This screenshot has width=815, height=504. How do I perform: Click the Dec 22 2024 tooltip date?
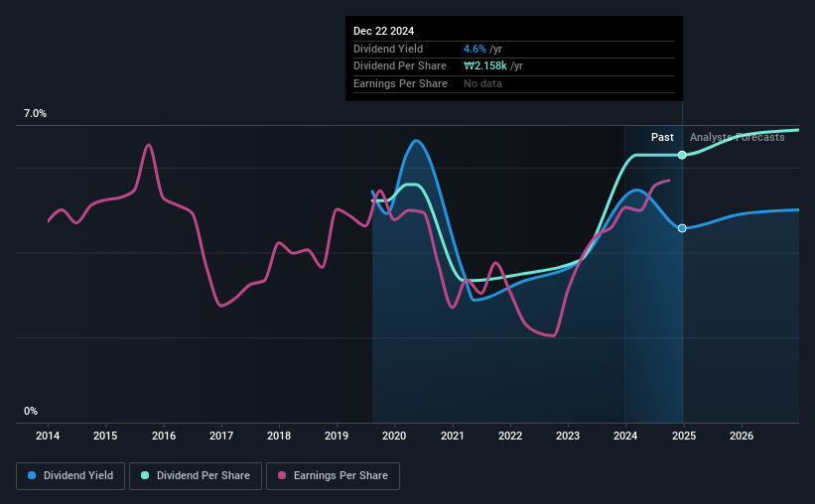pos(383,31)
